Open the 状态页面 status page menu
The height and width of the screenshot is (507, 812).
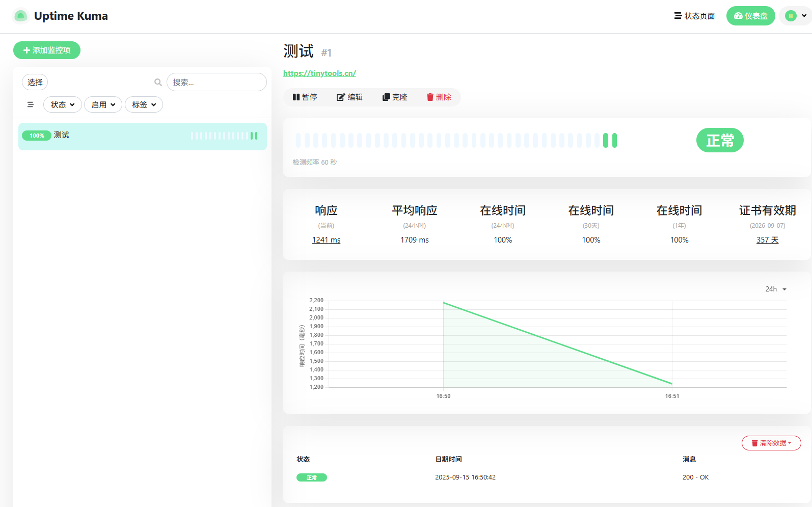coord(694,16)
